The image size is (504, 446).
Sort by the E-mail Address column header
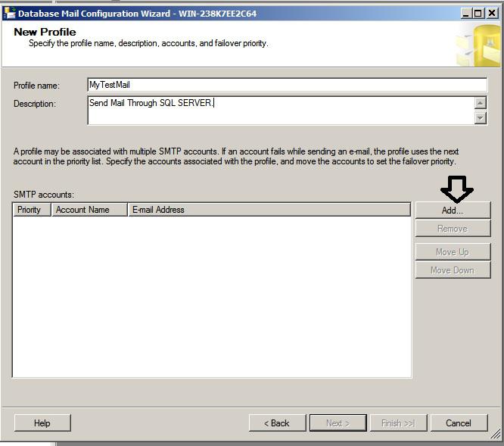point(269,210)
